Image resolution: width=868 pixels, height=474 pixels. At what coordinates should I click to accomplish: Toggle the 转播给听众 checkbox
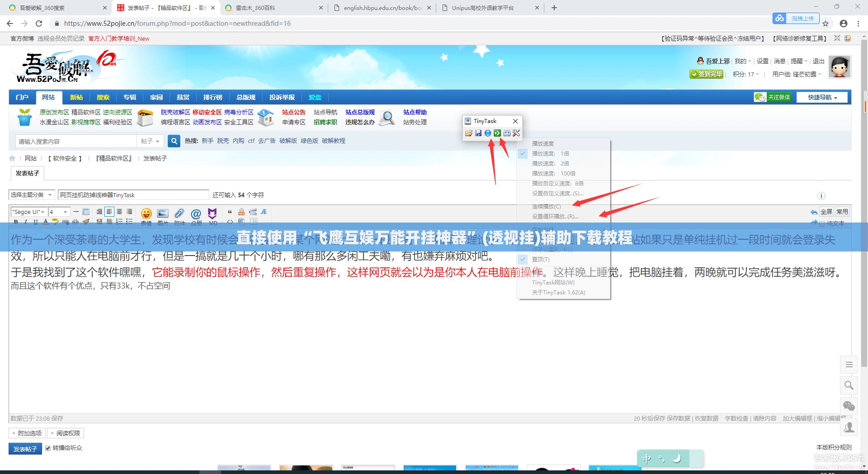click(x=48, y=448)
